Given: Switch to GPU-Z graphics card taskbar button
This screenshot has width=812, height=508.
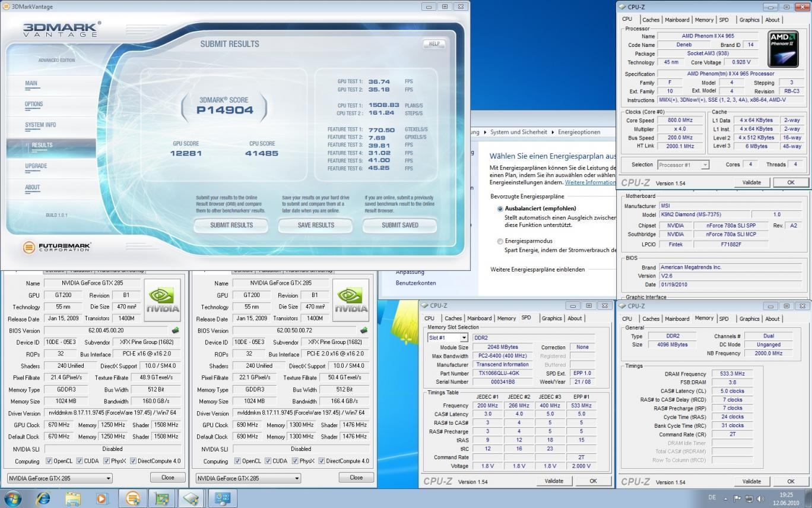Looking at the screenshot, I should (161, 498).
